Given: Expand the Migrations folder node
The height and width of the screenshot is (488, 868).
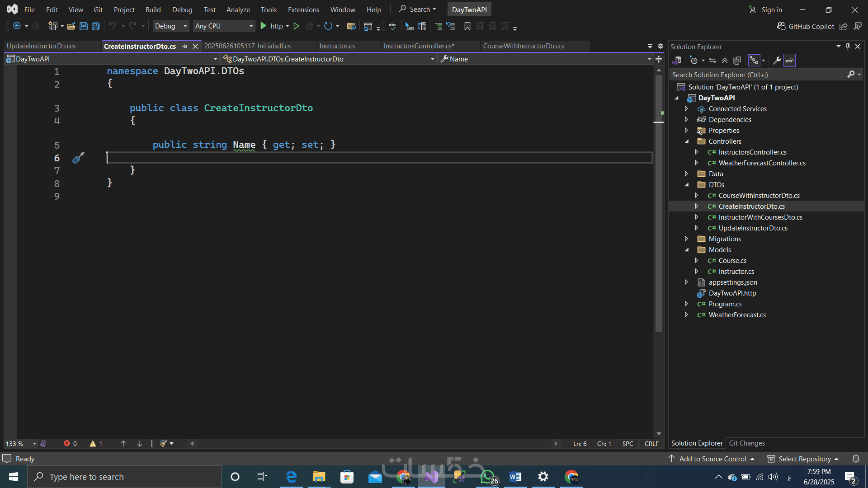Looking at the screenshot, I should click(x=687, y=239).
